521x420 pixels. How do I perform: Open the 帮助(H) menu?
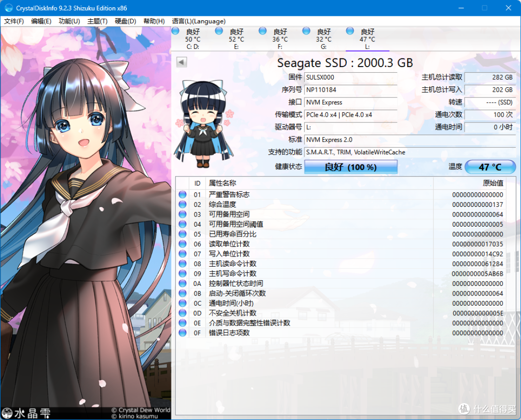[154, 21]
